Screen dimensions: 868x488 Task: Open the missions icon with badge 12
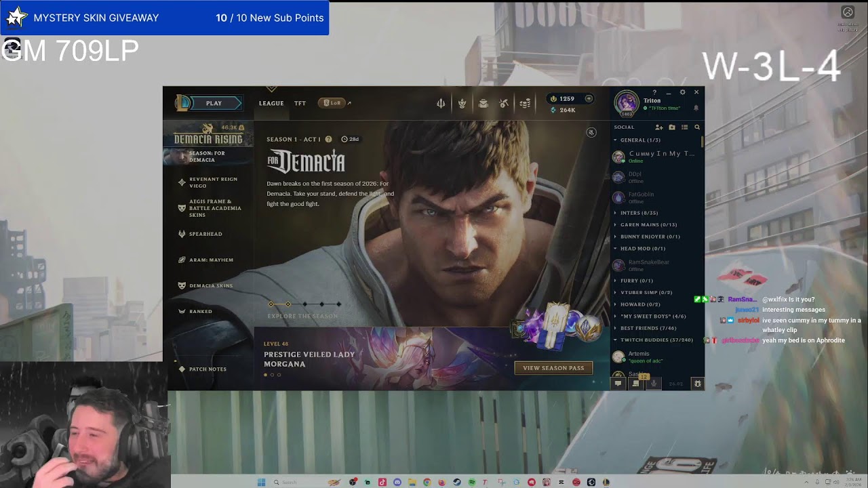pos(636,383)
